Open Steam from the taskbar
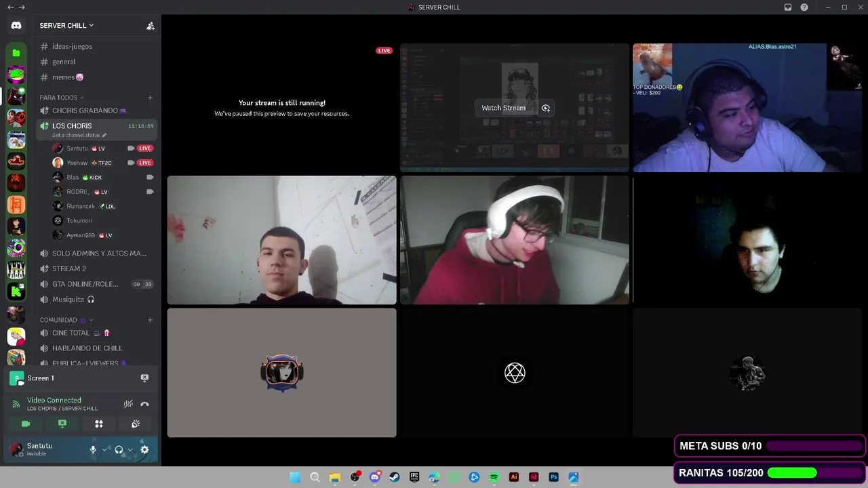 [x=395, y=477]
